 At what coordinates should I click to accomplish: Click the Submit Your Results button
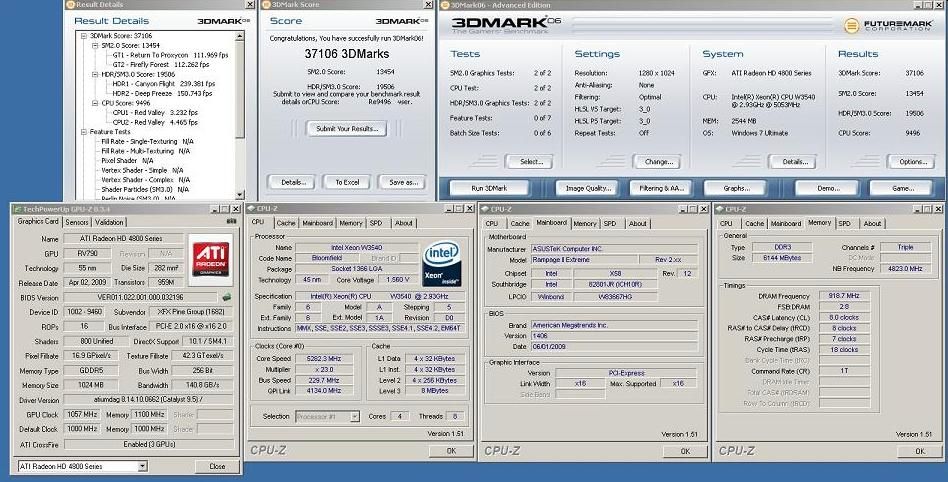346,128
